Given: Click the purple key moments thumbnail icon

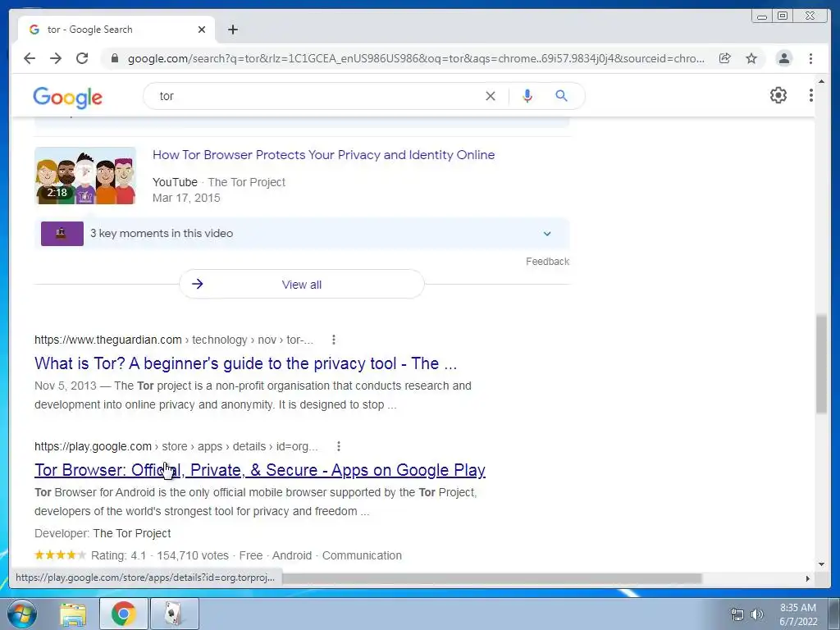Looking at the screenshot, I should [62, 234].
